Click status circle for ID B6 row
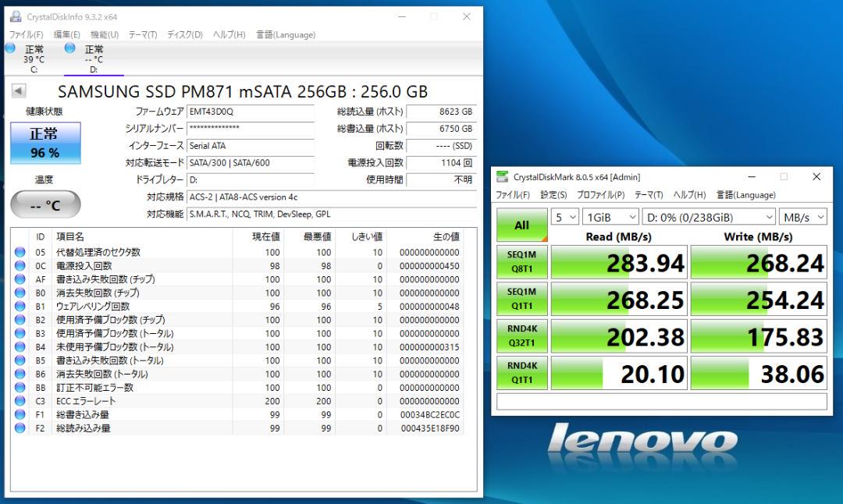 click(20, 374)
